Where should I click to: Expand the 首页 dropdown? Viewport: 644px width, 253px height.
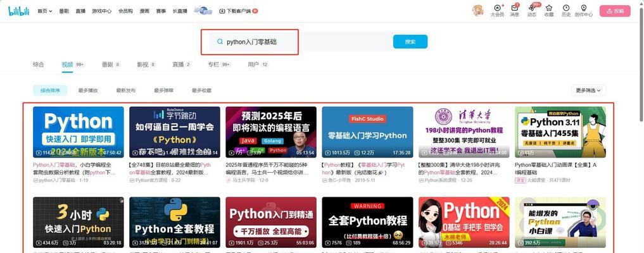(x=45, y=11)
